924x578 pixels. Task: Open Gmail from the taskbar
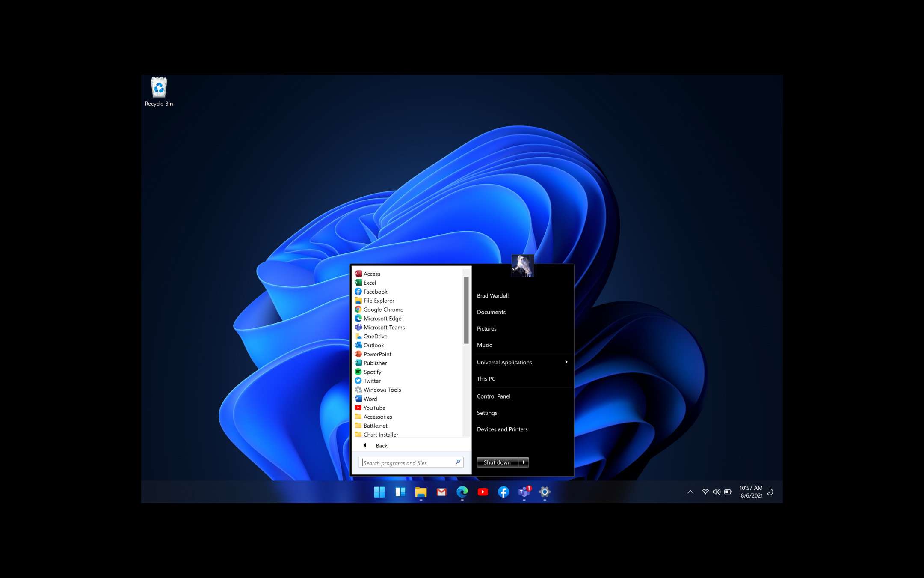[441, 492]
